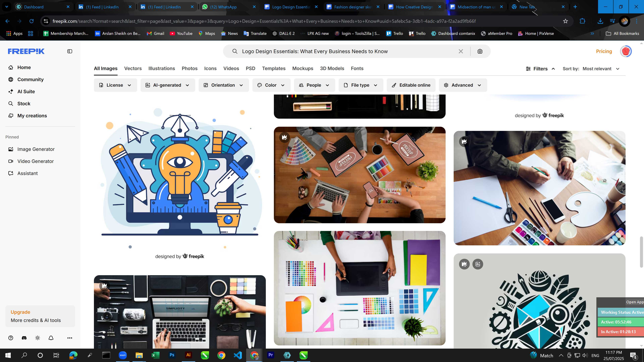
Task: Open Chrome extensions puzzle icon
Action: [x=582, y=21]
